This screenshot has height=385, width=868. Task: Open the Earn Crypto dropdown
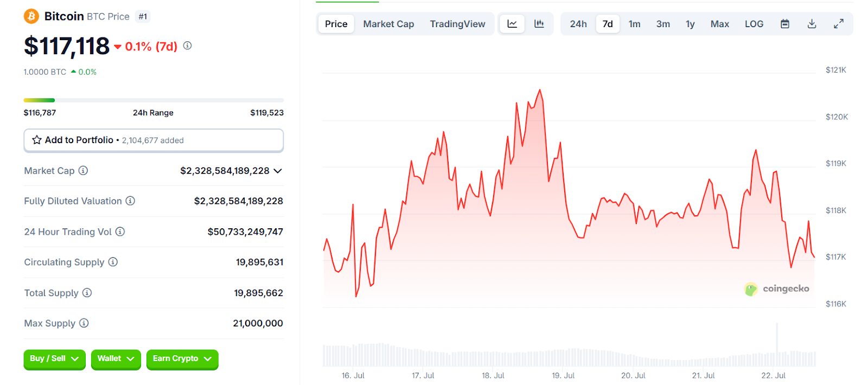(x=182, y=359)
